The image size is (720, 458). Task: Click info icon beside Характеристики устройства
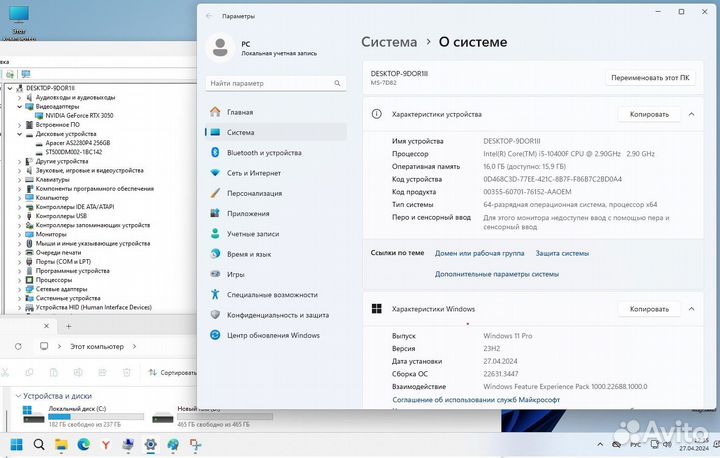tap(377, 114)
